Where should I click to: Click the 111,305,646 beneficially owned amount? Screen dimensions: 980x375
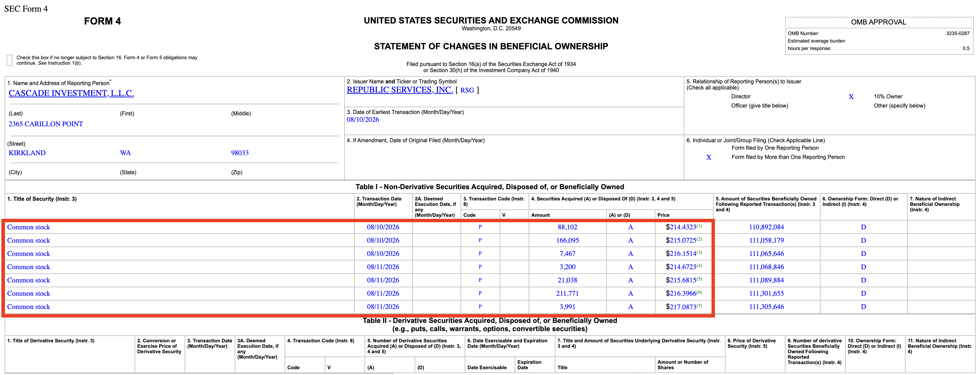click(x=766, y=307)
